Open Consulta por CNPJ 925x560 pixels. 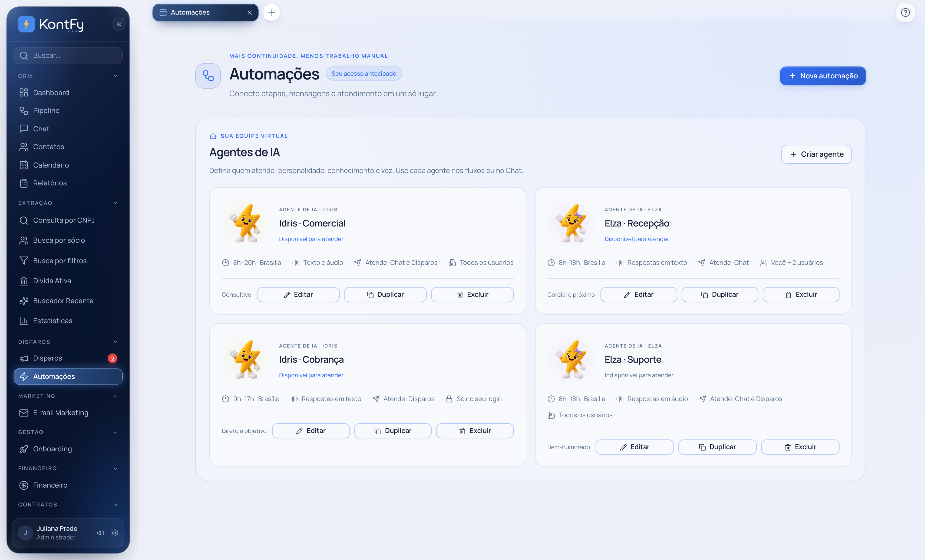pos(68,220)
